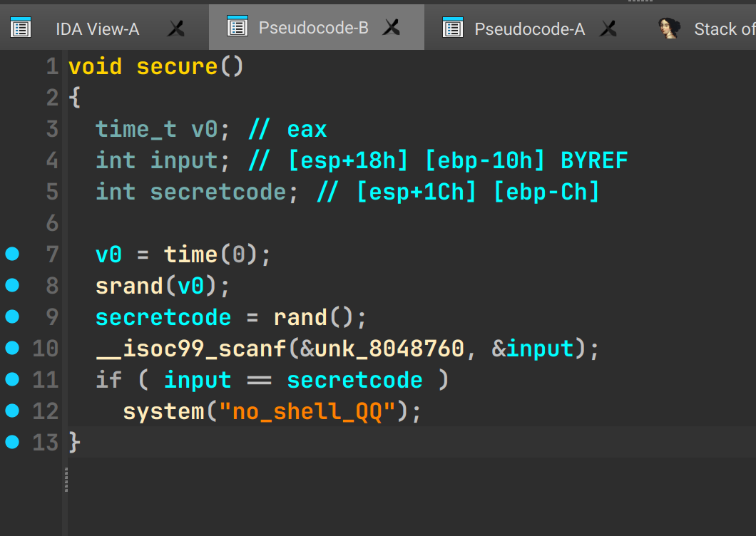
Task: Select the "no_shell_QQ" string literal
Action: 306,412
